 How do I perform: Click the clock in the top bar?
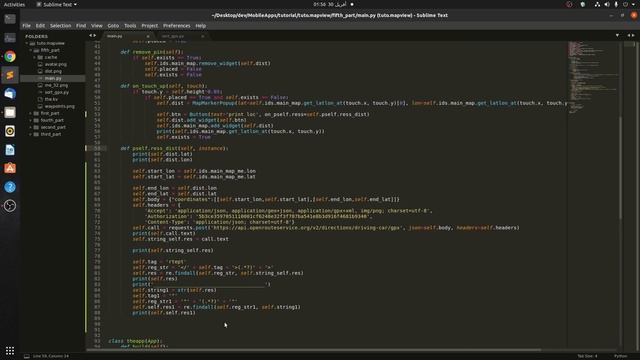click(x=330, y=4)
